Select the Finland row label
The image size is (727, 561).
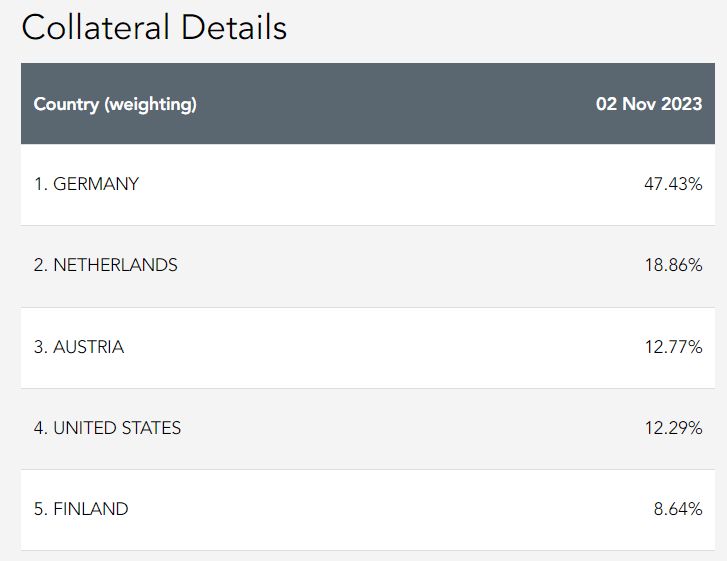[81, 509]
